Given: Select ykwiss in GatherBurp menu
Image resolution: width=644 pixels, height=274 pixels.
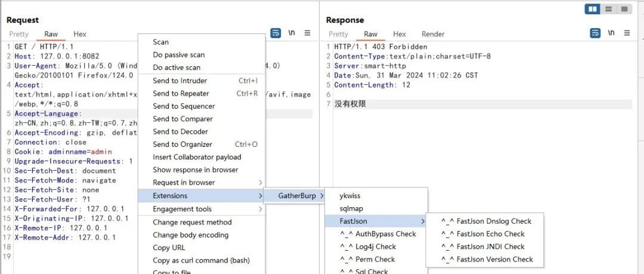Looking at the screenshot, I should (376, 196).
